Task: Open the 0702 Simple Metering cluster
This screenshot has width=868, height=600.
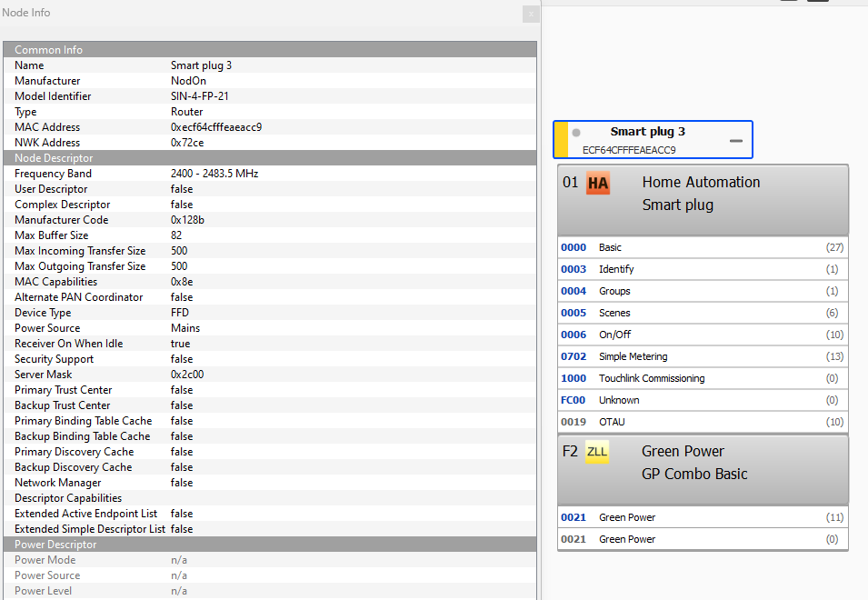Action: pyautogui.click(x=703, y=356)
